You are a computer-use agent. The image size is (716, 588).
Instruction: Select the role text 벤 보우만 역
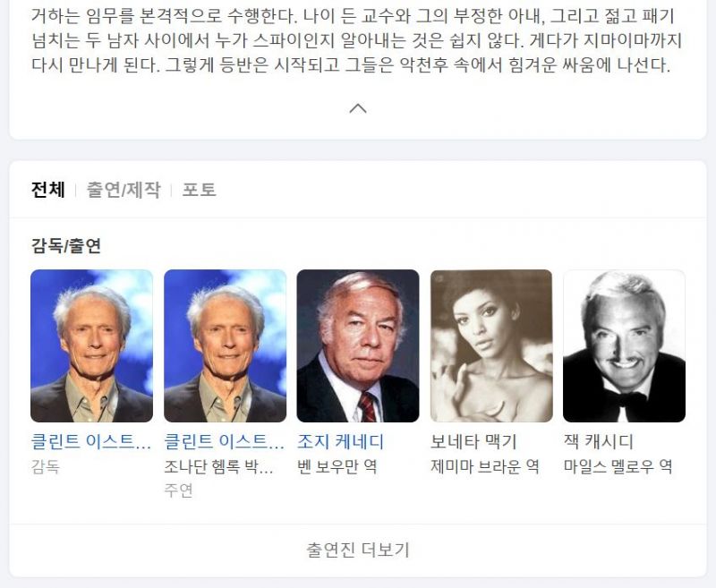pyautogui.click(x=337, y=466)
